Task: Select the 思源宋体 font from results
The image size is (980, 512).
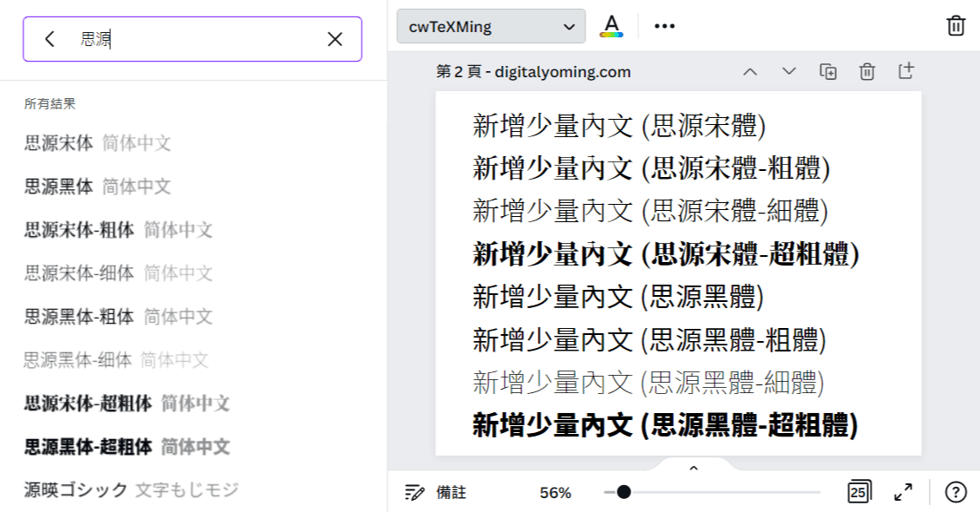Action: tap(59, 143)
